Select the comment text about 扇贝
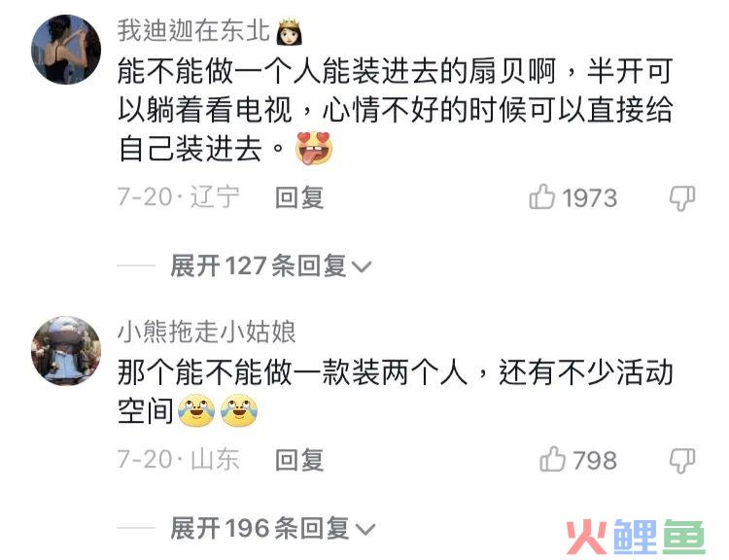Viewport: 729px width, 560px height. (x=396, y=110)
